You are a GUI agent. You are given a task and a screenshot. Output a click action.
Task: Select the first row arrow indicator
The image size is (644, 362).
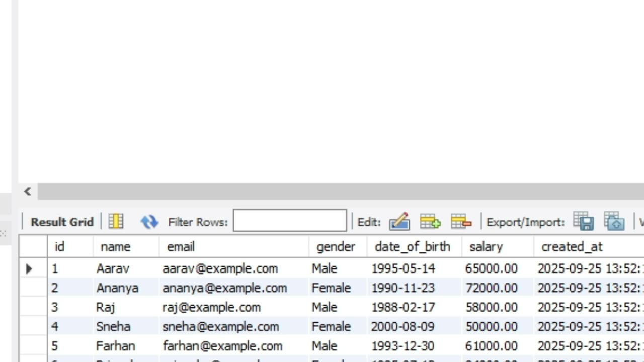(x=29, y=268)
